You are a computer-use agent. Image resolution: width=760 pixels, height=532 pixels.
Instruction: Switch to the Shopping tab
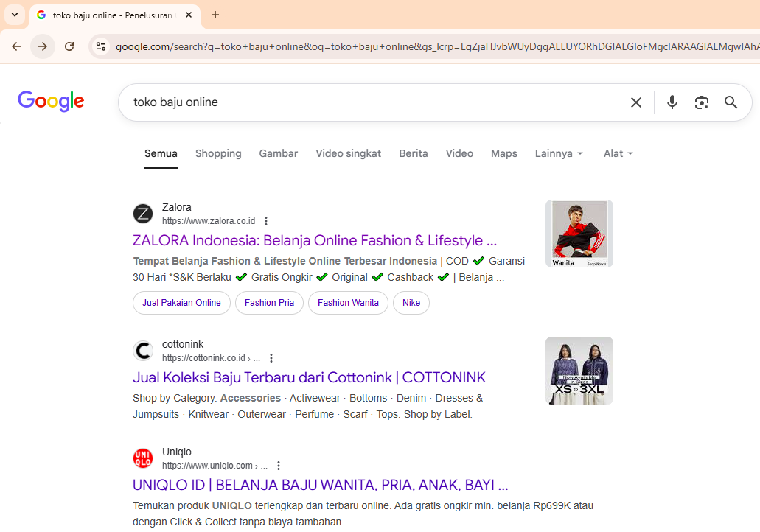(218, 153)
